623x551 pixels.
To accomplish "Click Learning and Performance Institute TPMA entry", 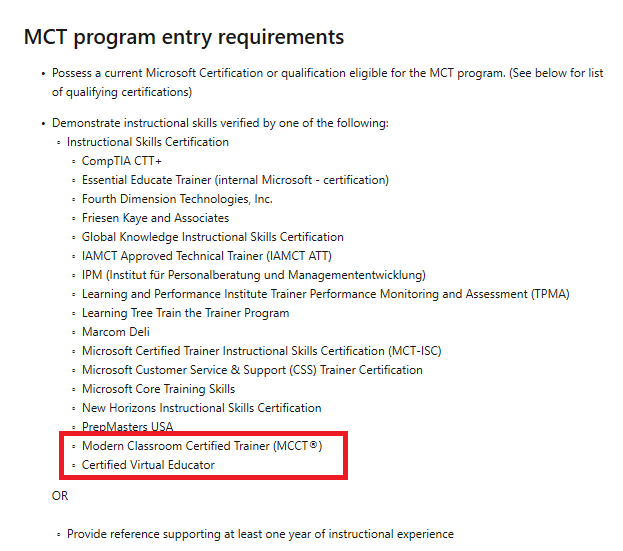I will [x=325, y=294].
